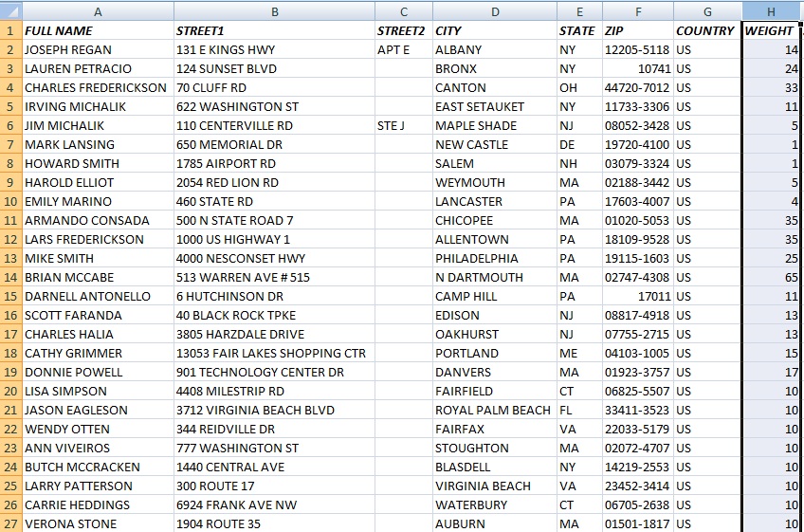
Task: Click the STATE header cell
Action: coord(579,30)
